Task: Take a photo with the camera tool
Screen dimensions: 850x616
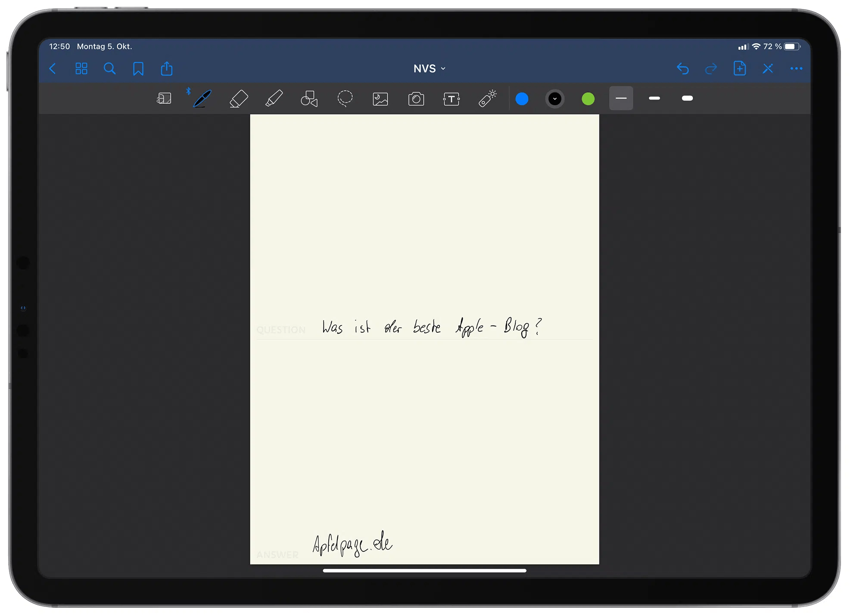Action: (415, 99)
